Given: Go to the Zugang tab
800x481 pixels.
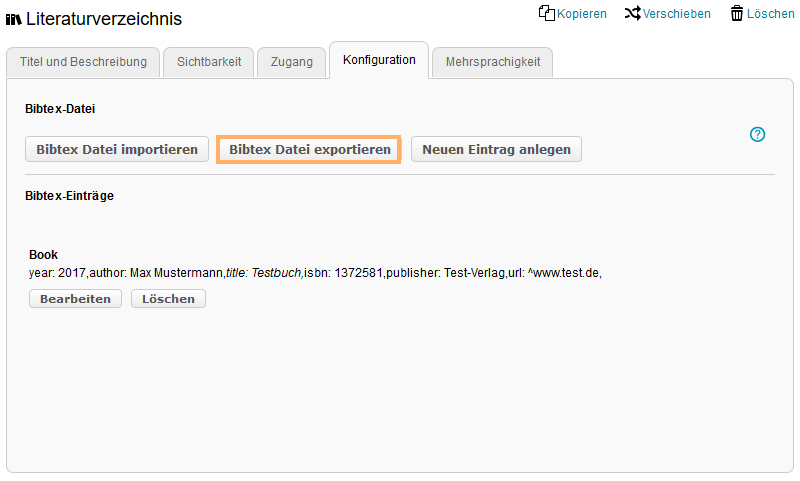Looking at the screenshot, I should pos(291,62).
